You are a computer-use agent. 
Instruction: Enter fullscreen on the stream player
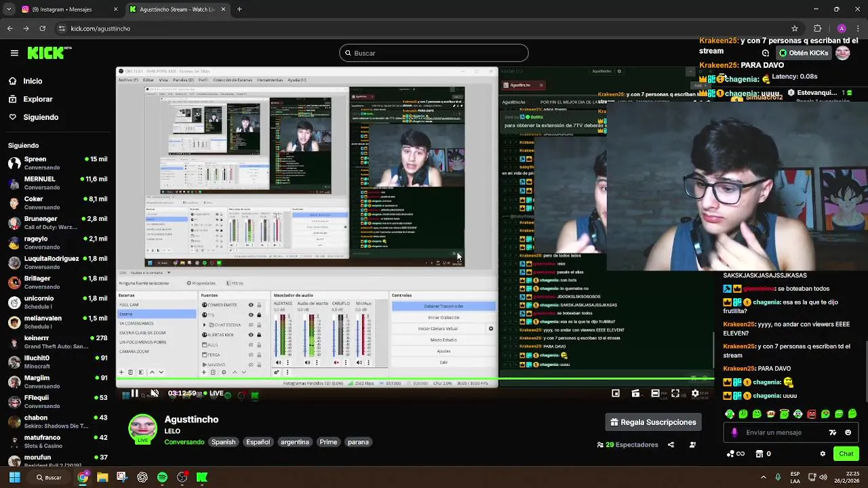click(675, 393)
